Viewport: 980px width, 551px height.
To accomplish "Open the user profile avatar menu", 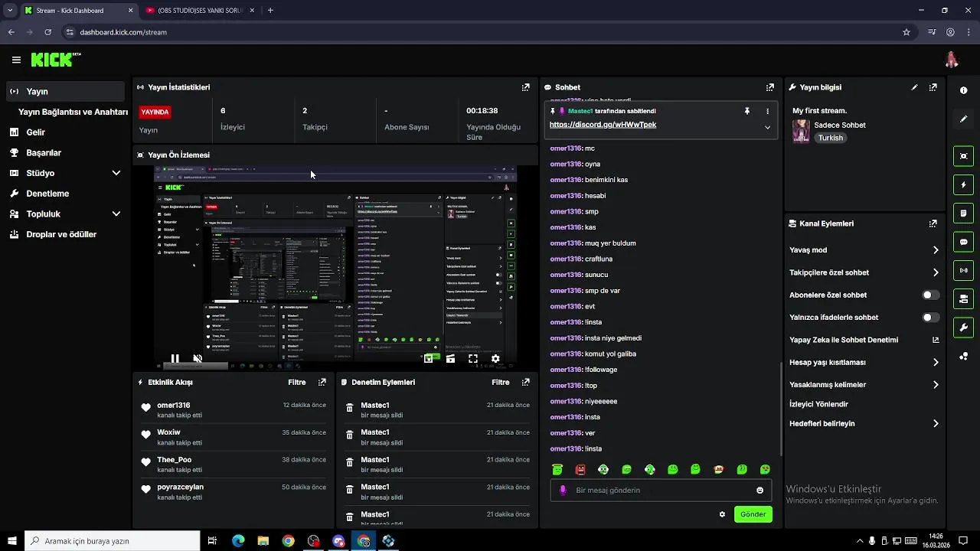I will 952,60.
